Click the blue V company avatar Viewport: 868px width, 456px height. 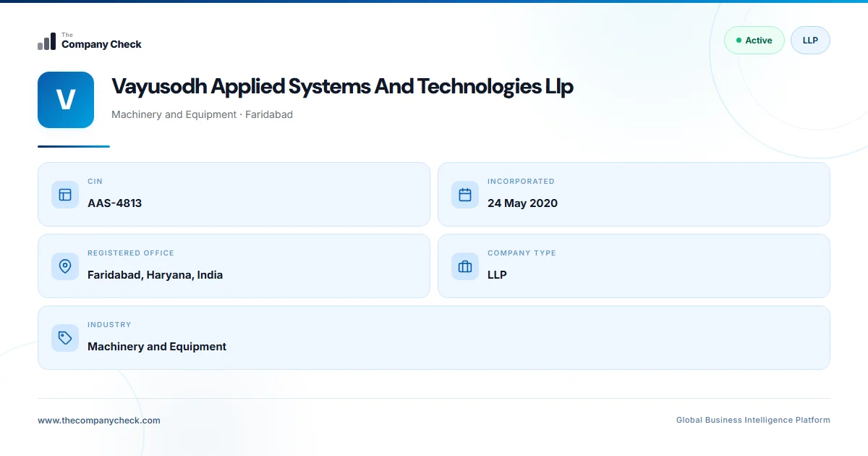(x=66, y=100)
